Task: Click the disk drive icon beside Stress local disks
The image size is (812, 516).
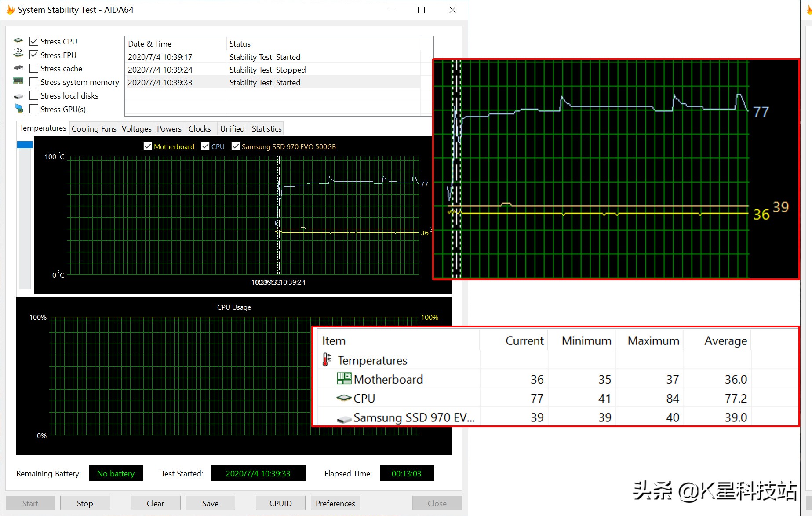Action: tap(18, 96)
